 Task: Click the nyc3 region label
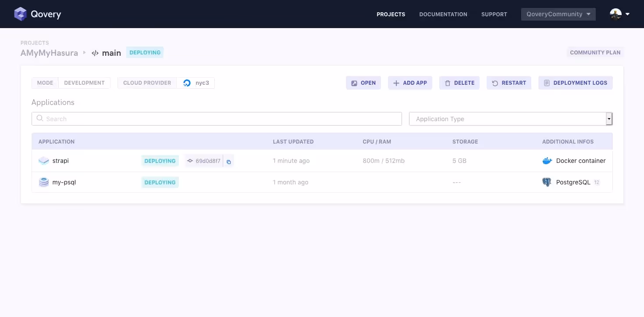203,83
